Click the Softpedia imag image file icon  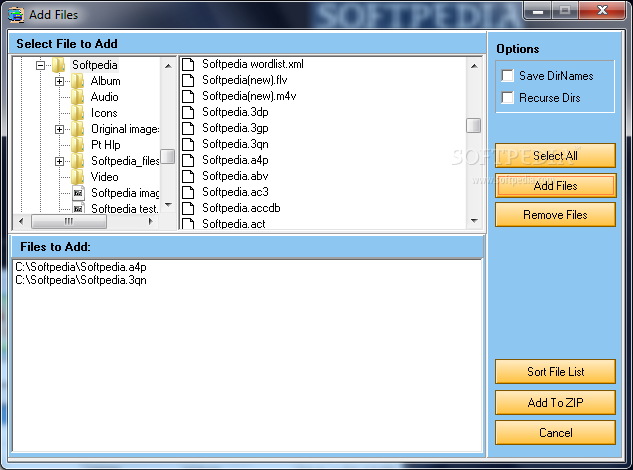[x=78, y=193]
